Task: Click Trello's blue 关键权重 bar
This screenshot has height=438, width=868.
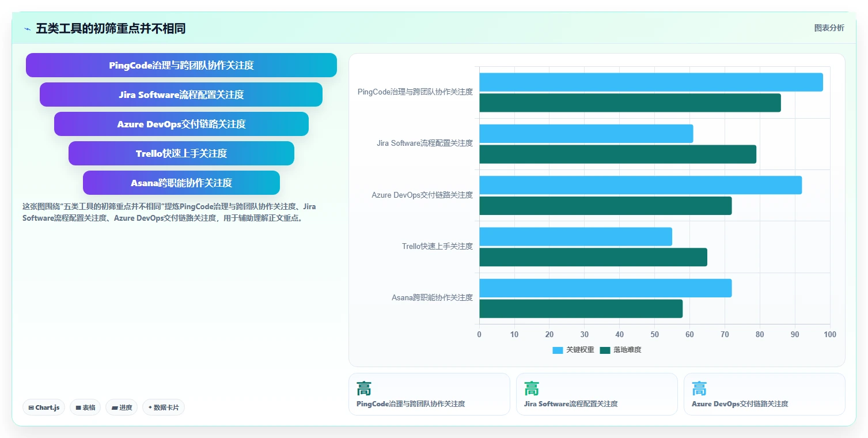Action: (x=575, y=236)
